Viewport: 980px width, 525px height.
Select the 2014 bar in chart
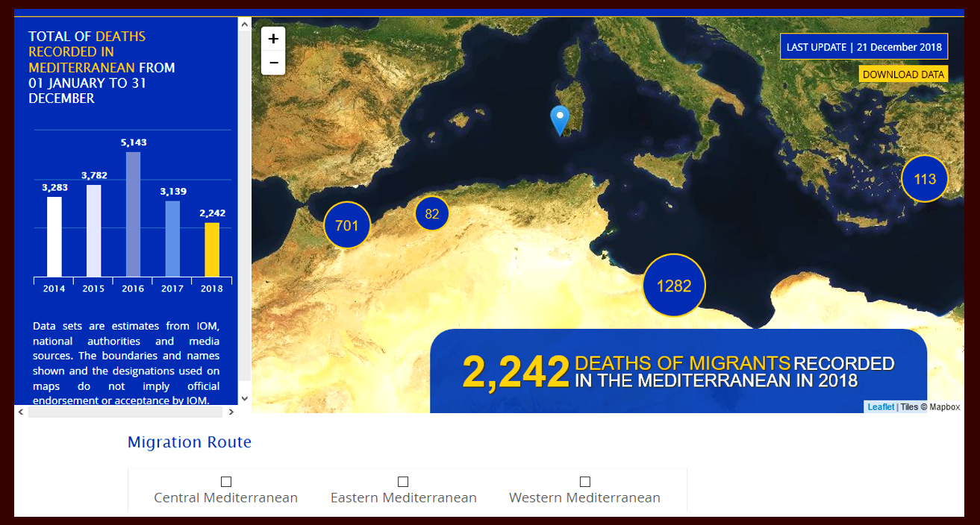tap(54, 236)
